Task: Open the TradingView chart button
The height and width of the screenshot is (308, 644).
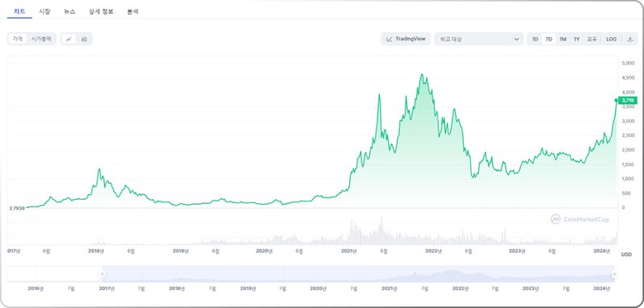Action: (x=406, y=39)
